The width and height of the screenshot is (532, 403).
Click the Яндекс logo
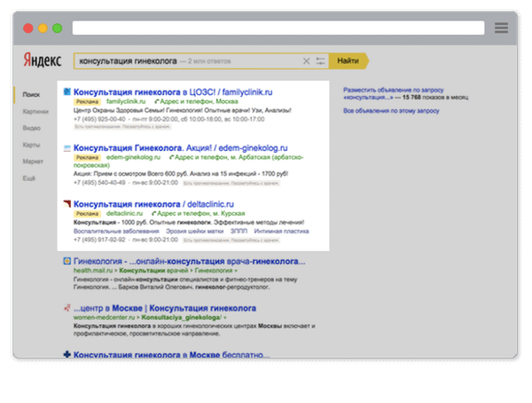(x=43, y=60)
